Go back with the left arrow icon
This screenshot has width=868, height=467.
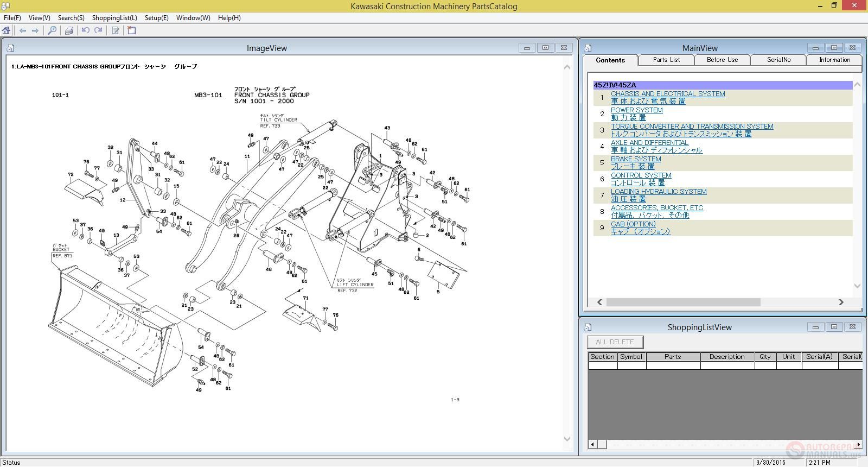tap(22, 30)
